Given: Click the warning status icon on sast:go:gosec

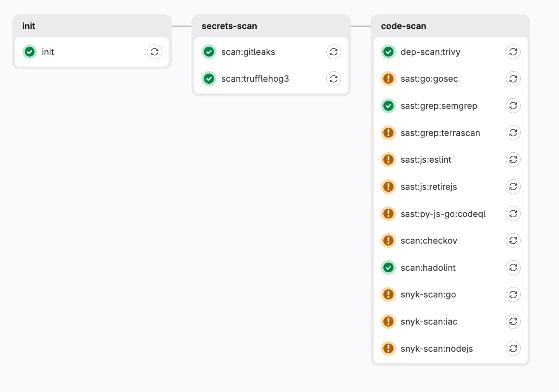Looking at the screenshot, I should coord(388,79).
